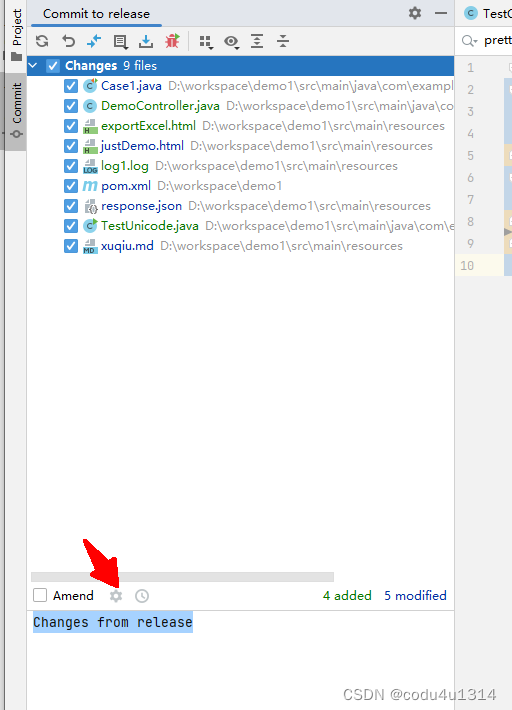Image resolution: width=512 pixels, height=710 pixels.
Task: Open commit options gear beside Amend
Action: tap(116, 596)
